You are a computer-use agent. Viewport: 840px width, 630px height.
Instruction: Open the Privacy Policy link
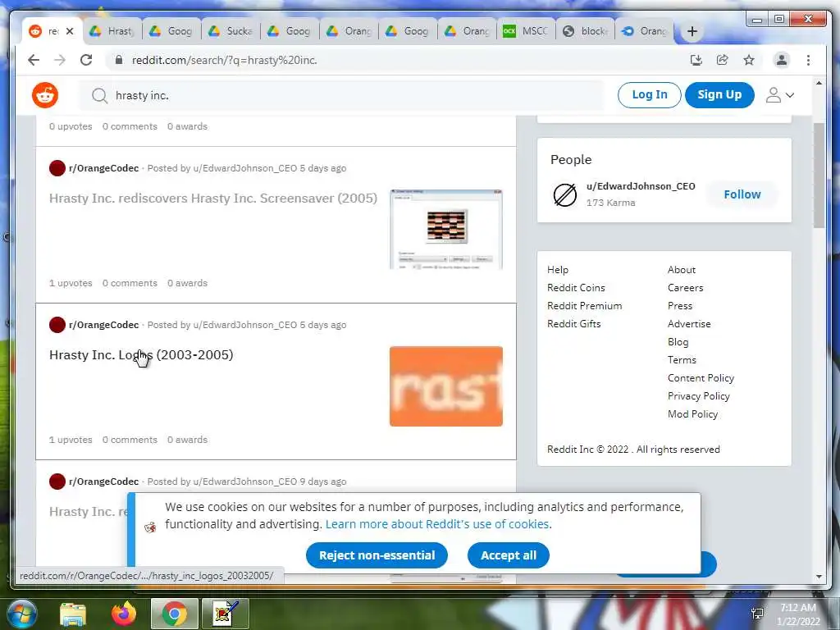tap(699, 396)
